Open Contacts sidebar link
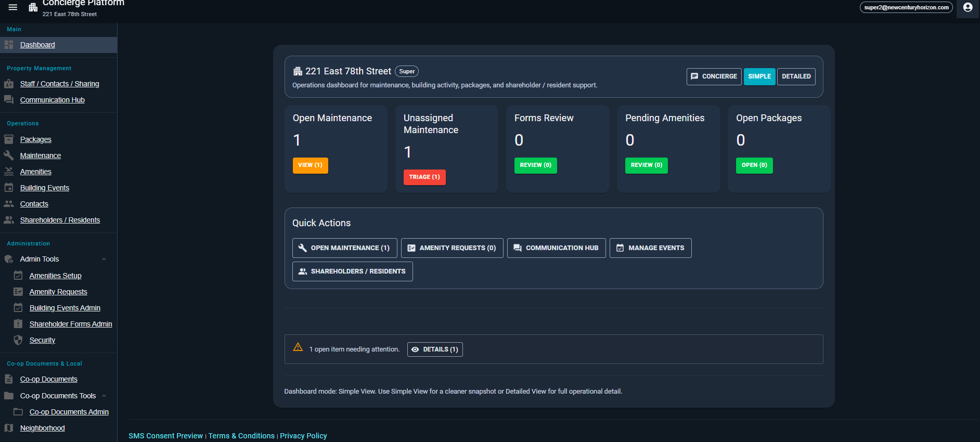This screenshot has width=980, height=442. coord(34,204)
